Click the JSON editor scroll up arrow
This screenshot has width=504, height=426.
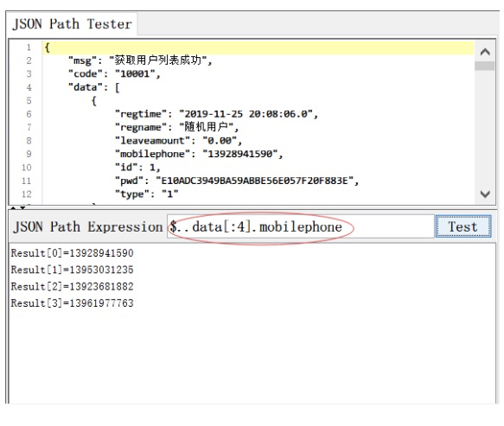pyautogui.click(x=485, y=52)
